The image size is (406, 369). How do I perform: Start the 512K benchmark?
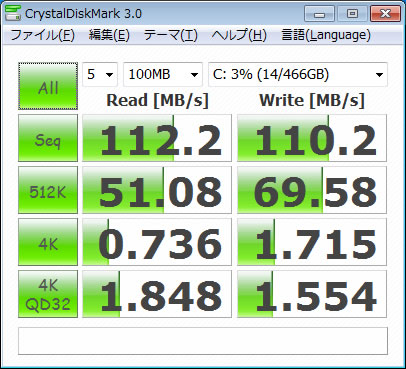point(48,190)
